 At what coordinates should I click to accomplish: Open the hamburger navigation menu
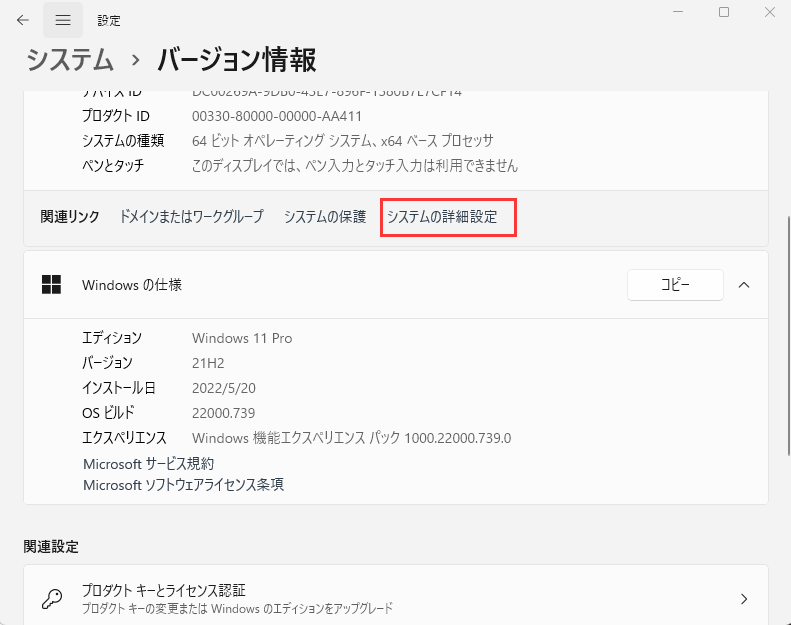pos(63,20)
